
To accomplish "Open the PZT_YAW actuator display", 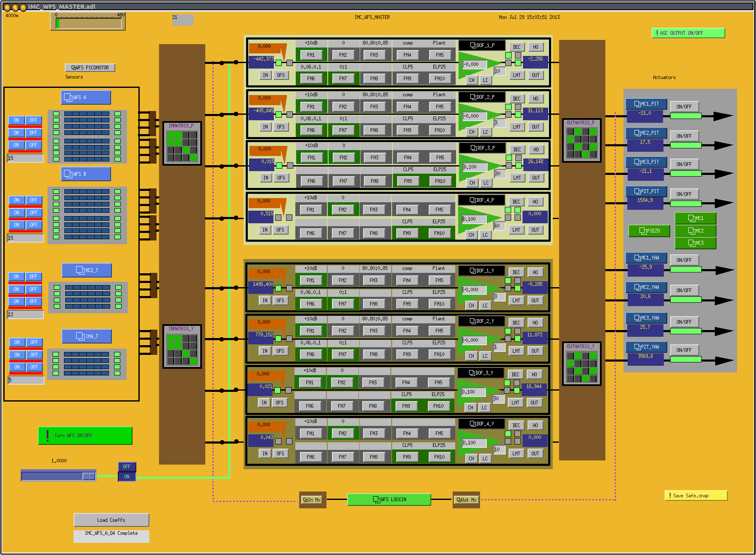I will tap(646, 347).
